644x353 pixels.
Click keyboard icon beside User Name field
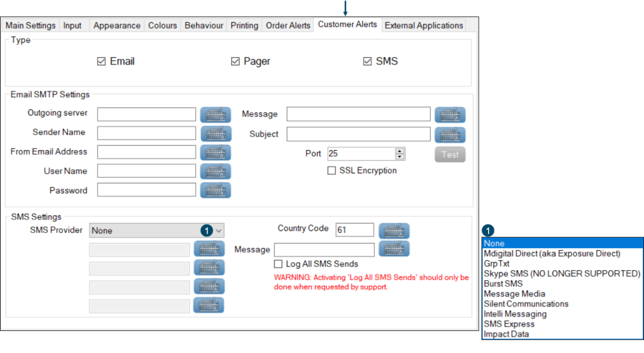(216, 171)
